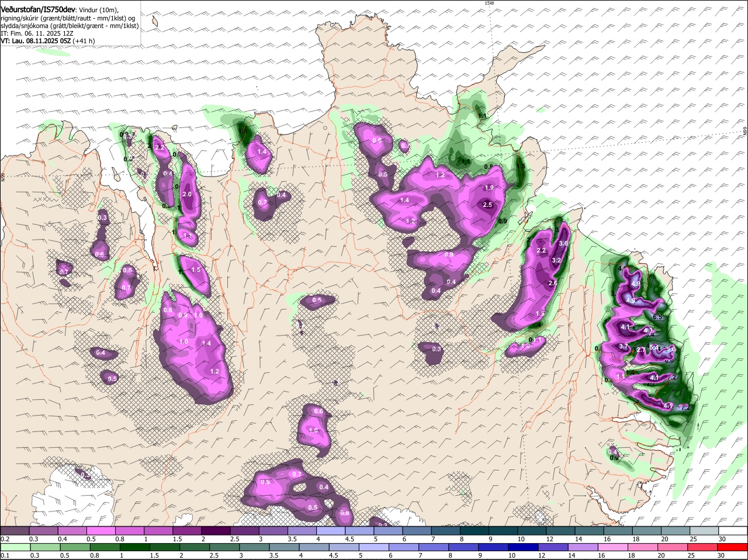Select the VT: Lau. 08.11.2025 05Z (+41 h) line
Screen dimensions: 748x560
point(47,41)
